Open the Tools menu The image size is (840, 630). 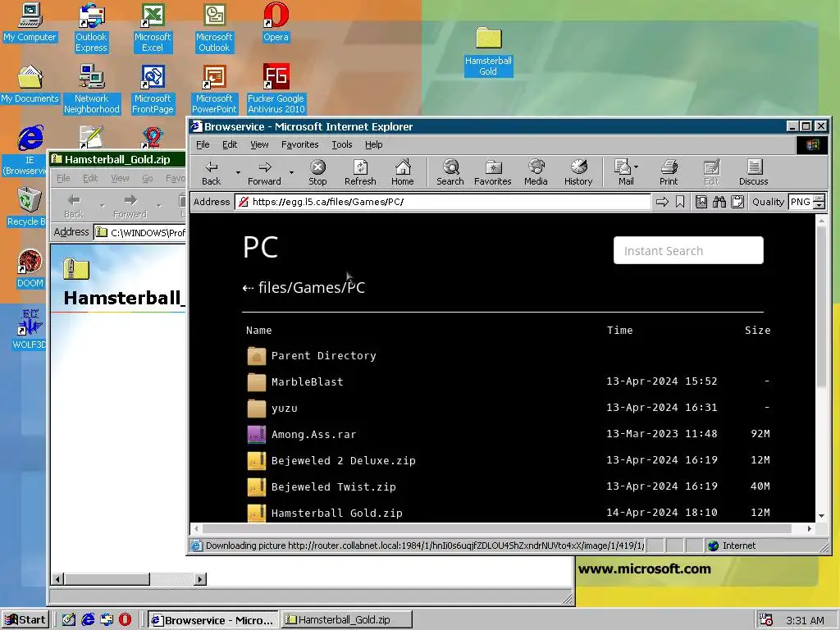342,144
